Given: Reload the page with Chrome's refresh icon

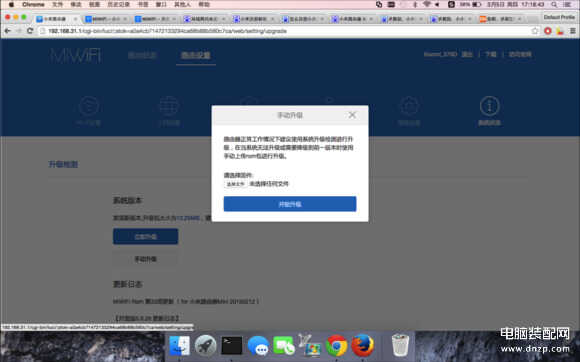Looking at the screenshot, I should click(x=30, y=31).
